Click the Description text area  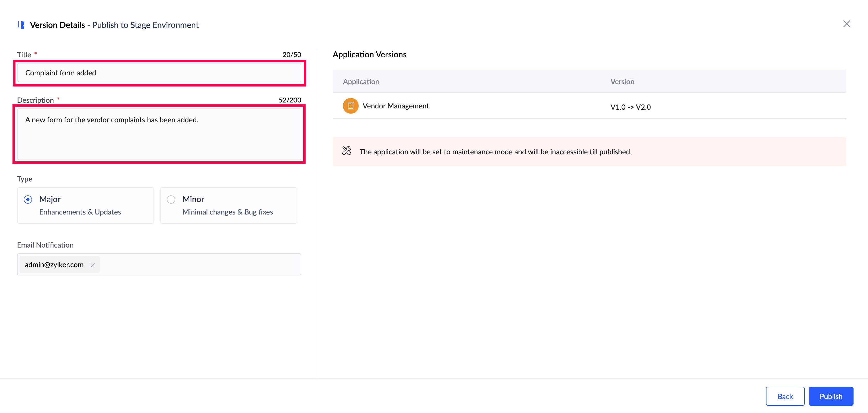159,134
